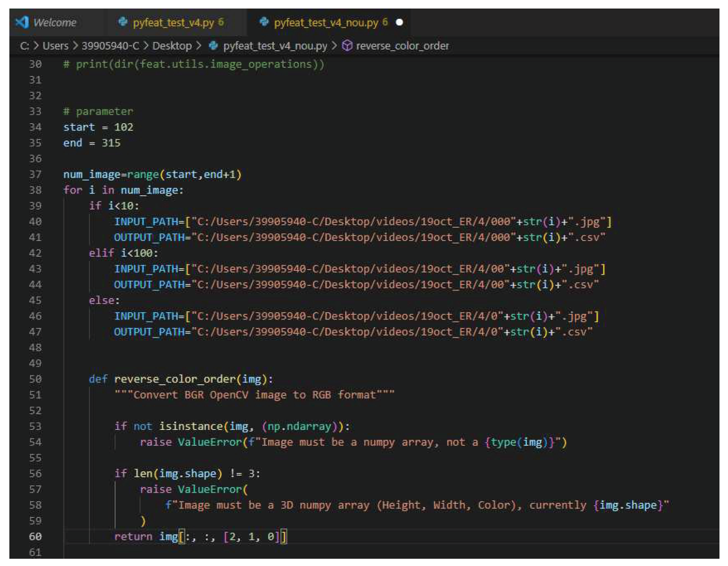Screen dimensions: 728x566
Task: Click the VS Code logo on Welcome tab
Action: [x=22, y=22]
